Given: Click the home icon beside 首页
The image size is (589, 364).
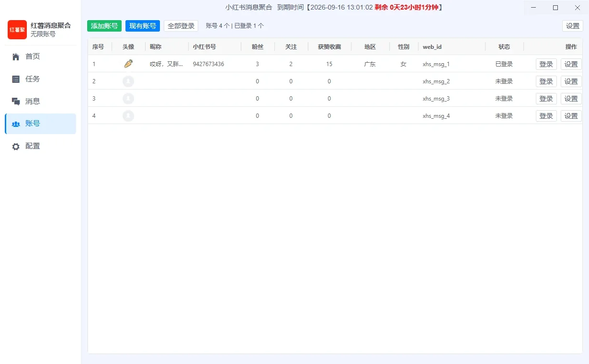Looking at the screenshot, I should pos(16,57).
